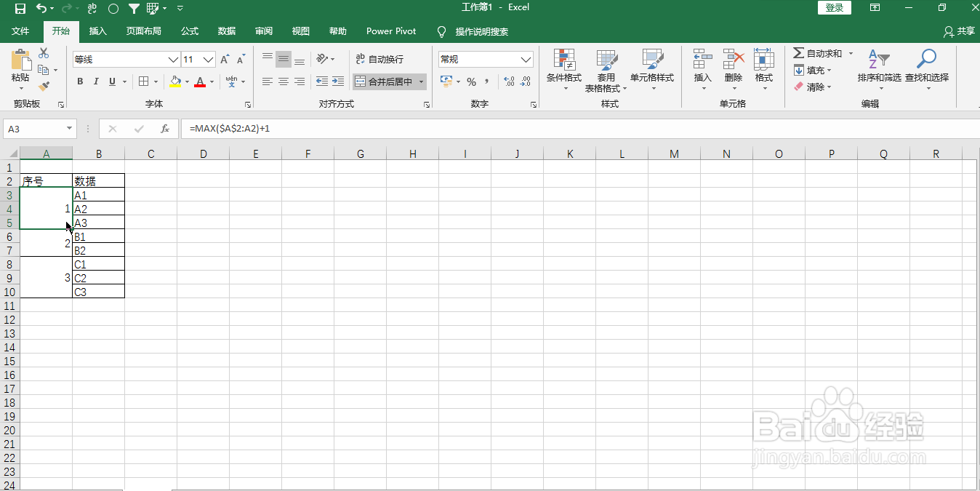Open text orientation options
This screenshot has height=491, width=980.
coord(325,59)
